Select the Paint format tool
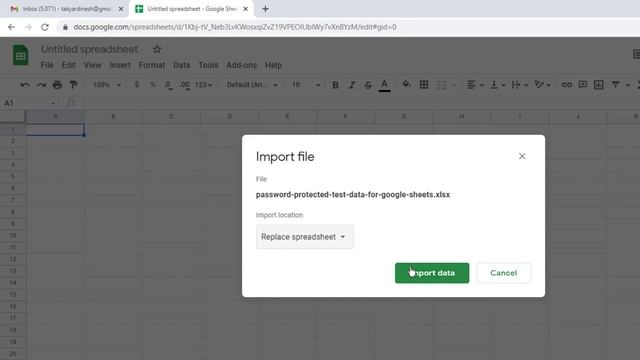Image resolution: width=640 pixels, height=360 pixels. [x=73, y=85]
